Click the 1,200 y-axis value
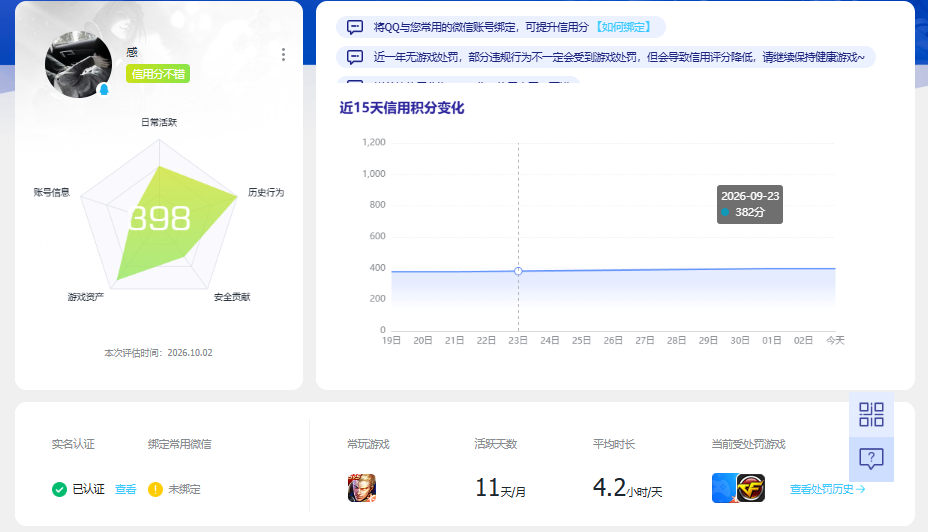928x532 pixels. [x=373, y=142]
